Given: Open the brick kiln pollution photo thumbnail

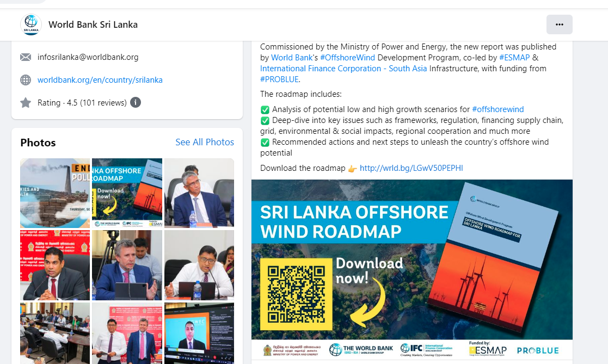Looking at the screenshot, I should tap(55, 193).
